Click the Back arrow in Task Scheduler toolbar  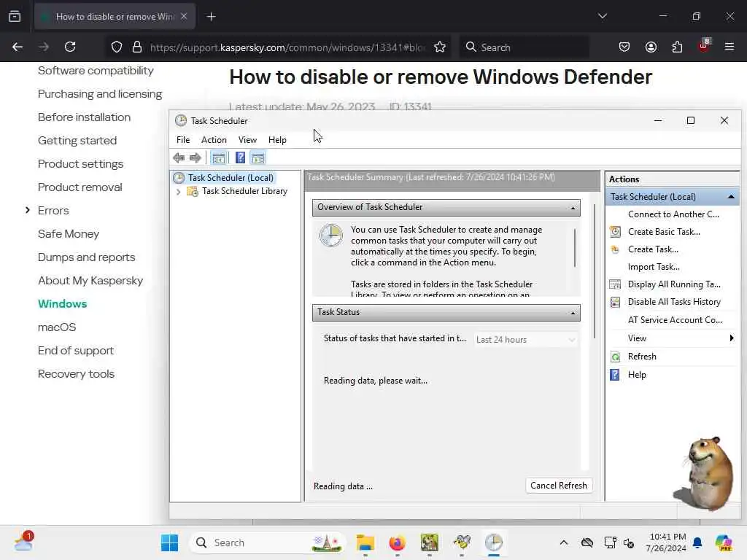tap(179, 157)
